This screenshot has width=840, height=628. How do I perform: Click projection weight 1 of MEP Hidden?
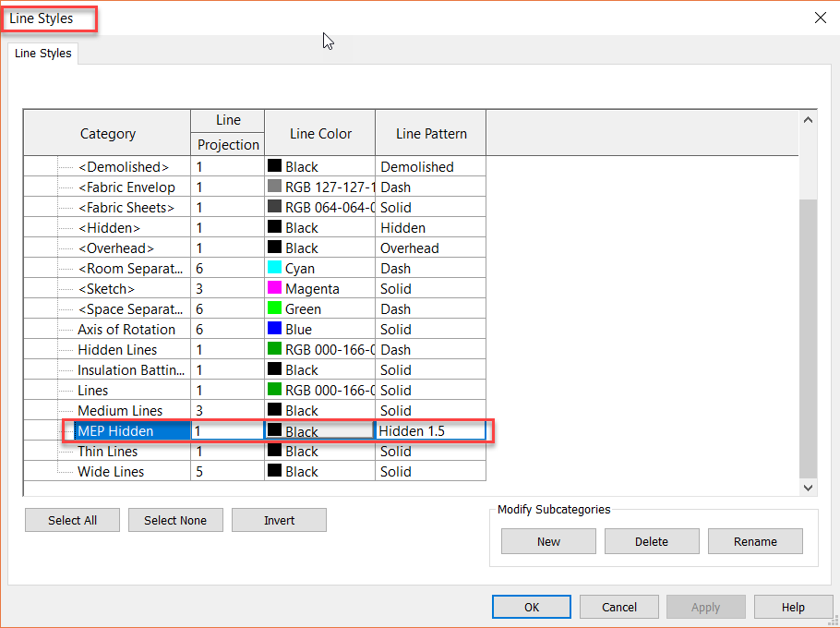[228, 430]
